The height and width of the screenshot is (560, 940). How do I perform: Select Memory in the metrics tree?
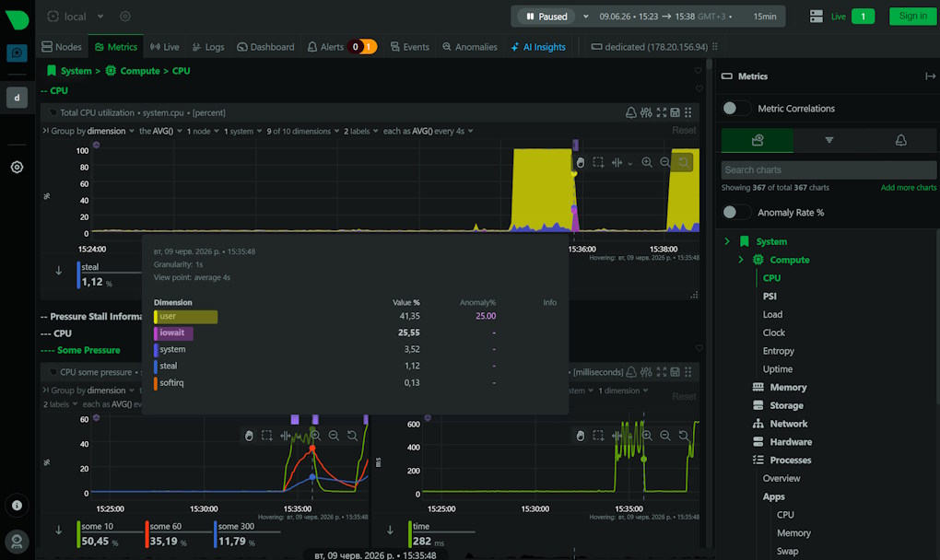[x=788, y=388]
